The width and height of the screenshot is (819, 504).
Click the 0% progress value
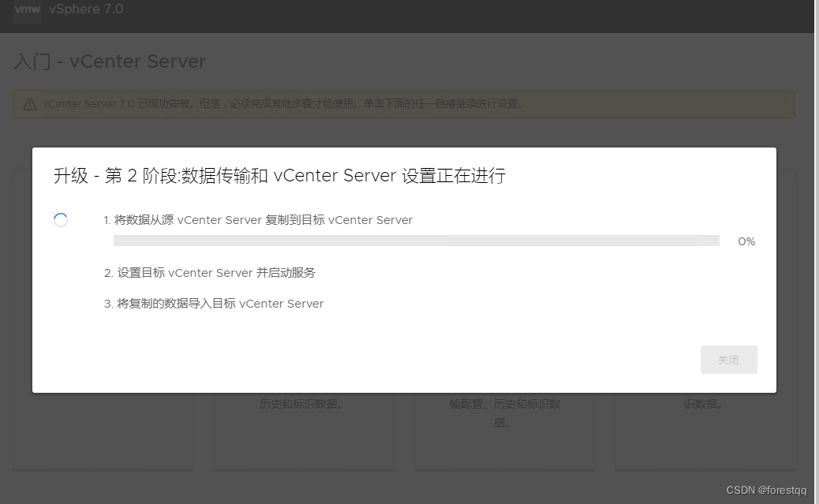(x=746, y=241)
